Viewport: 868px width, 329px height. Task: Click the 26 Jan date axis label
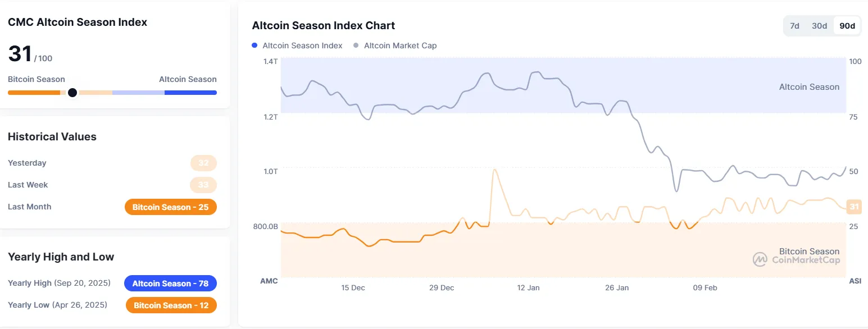click(617, 288)
